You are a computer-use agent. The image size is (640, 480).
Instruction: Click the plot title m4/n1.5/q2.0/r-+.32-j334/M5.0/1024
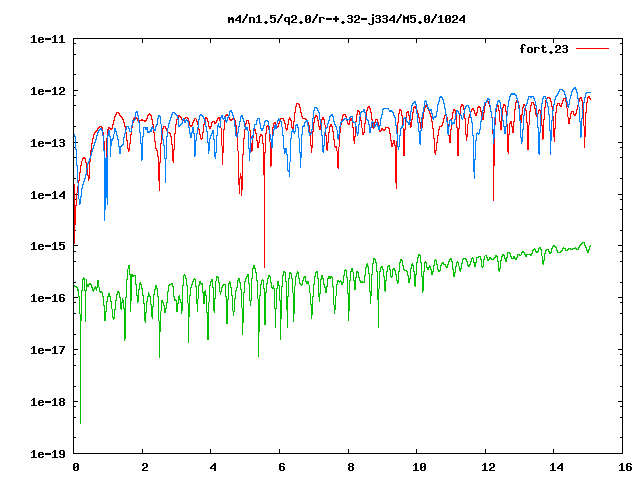click(x=347, y=19)
